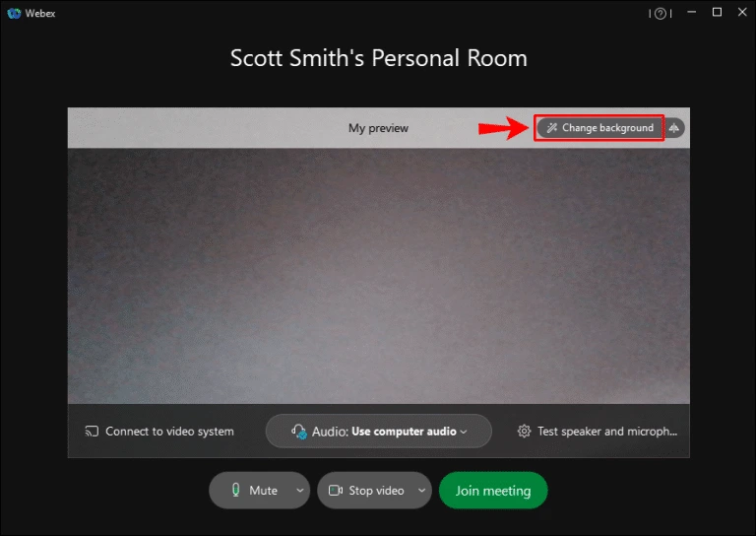This screenshot has width=756, height=536.
Task: Toggle Stop video for the camera
Action: (x=365, y=490)
